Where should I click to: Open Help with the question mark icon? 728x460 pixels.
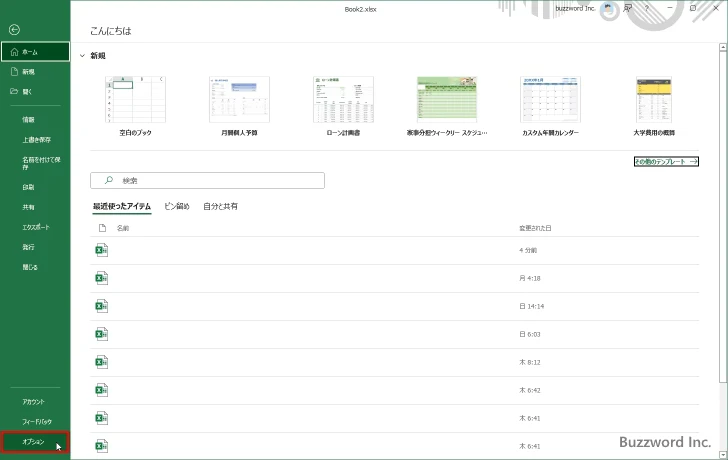coord(647,8)
